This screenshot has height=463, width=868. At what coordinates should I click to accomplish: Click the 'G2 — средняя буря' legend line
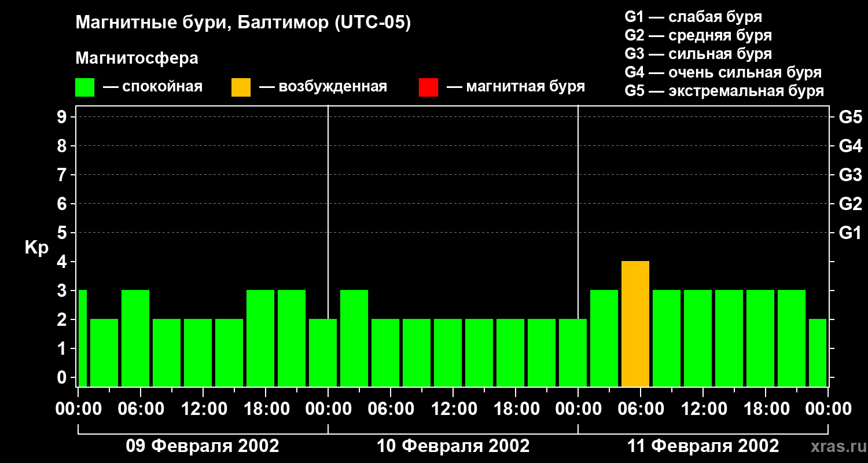(698, 35)
